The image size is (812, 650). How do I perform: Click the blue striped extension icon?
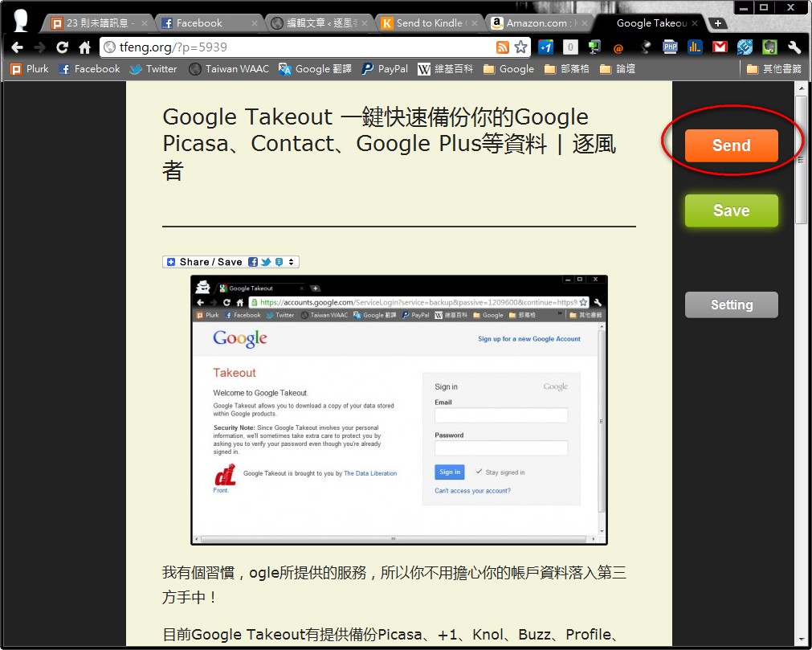745,47
